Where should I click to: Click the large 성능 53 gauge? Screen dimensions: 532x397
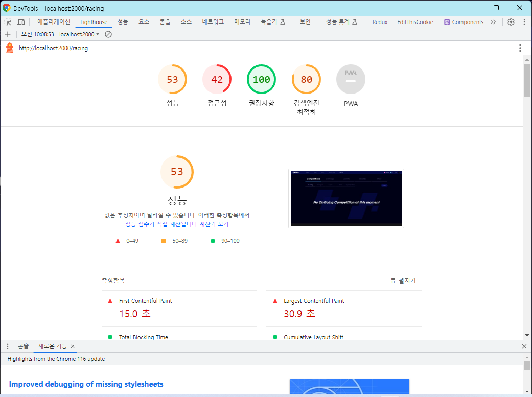pos(177,172)
